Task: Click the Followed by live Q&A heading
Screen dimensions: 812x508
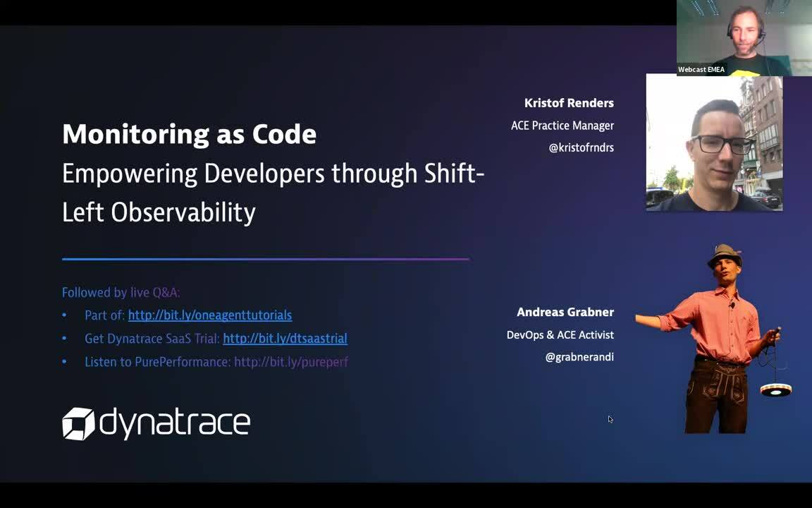Action: coord(121,292)
